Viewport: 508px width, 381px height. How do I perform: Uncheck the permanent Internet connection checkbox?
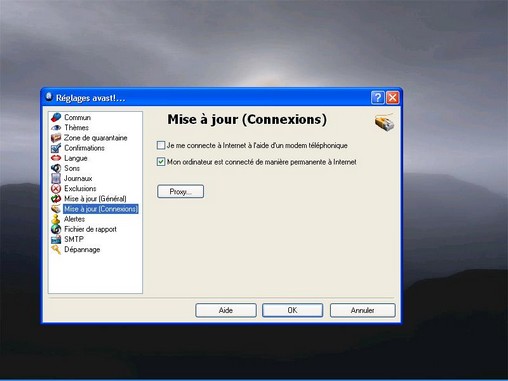pos(161,162)
